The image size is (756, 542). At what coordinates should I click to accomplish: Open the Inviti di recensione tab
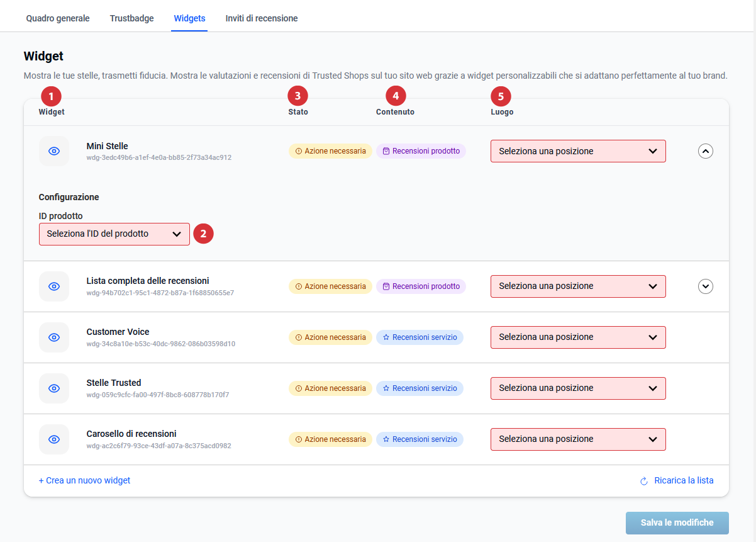262,18
